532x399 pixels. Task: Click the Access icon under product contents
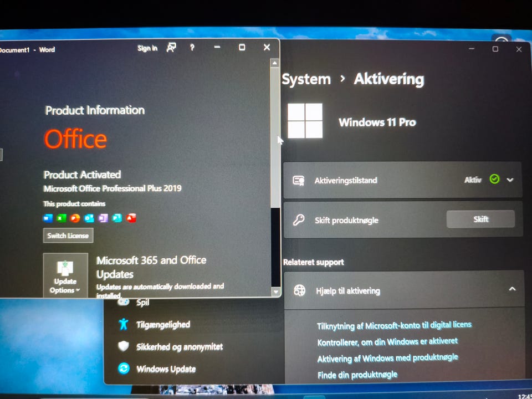click(131, 218)
